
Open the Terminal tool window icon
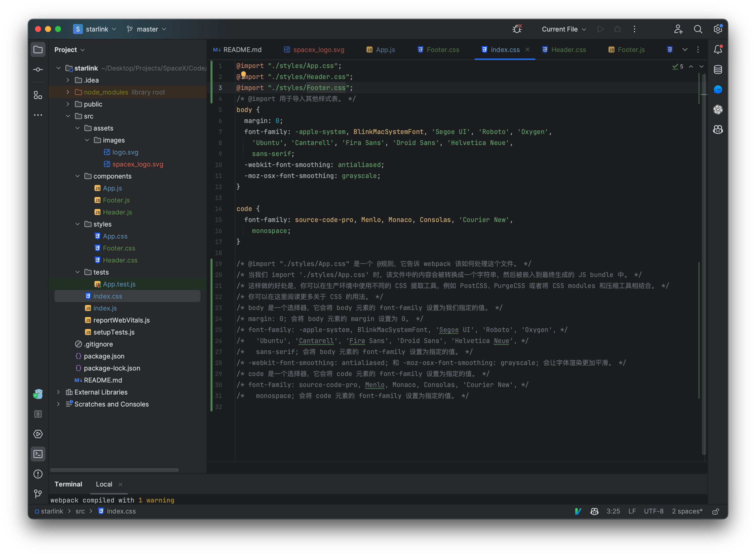pyautogui.click(x=38, y=454)
